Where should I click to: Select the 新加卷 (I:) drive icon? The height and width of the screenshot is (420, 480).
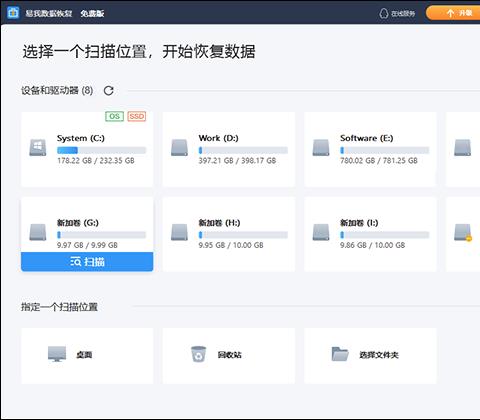coord(321,232)
